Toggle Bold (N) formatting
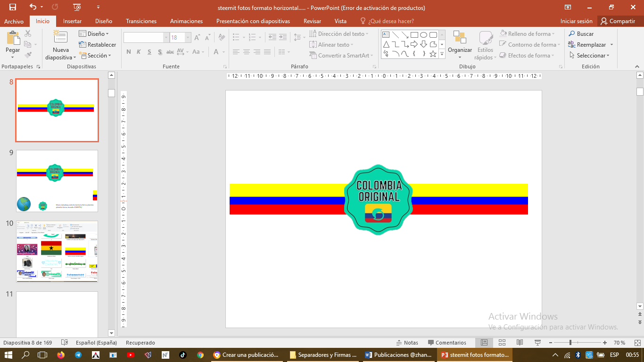Screen dimensions: 644x362 point(129,52)
